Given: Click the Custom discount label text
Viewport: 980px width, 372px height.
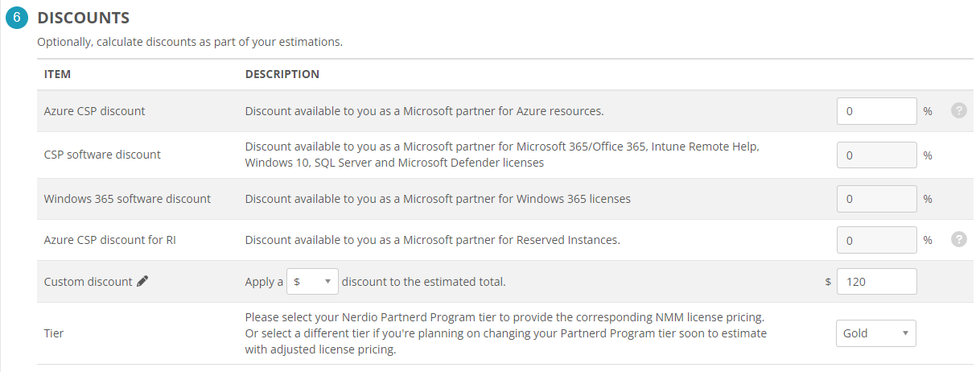Looking at the screenshot, I should [88, 282].
